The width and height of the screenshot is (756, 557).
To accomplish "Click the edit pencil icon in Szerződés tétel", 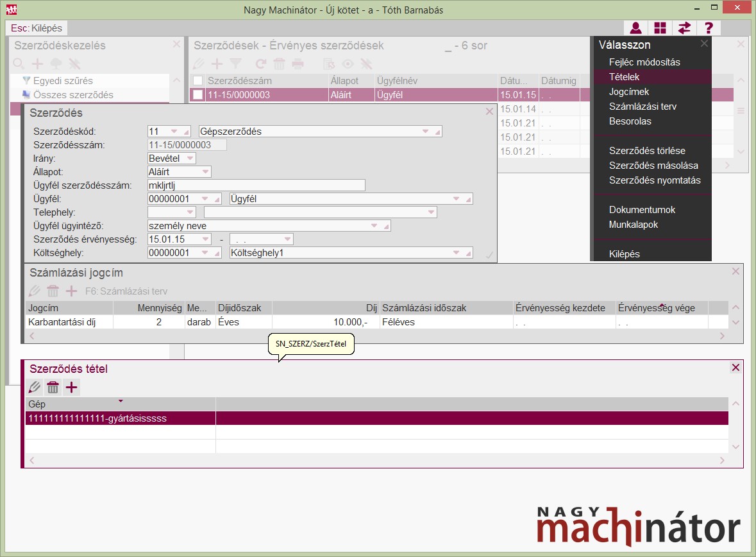I will coord(35,387).
